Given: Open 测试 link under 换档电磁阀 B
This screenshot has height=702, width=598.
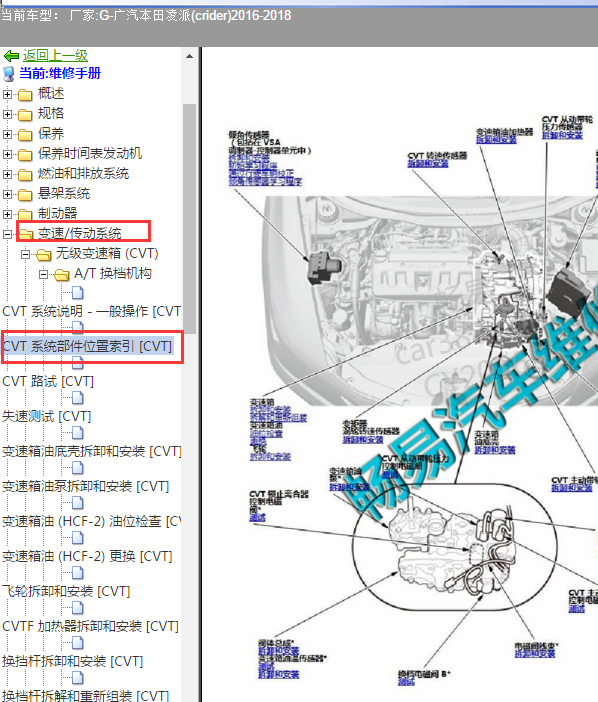Looking at the screenshot, I should coord(407,682).
